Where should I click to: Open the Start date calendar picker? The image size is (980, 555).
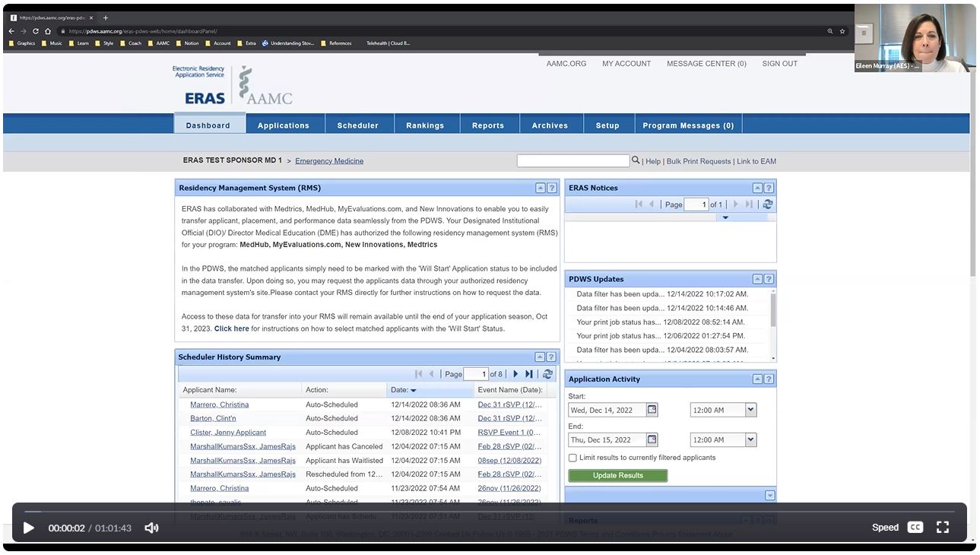[652, 410]
